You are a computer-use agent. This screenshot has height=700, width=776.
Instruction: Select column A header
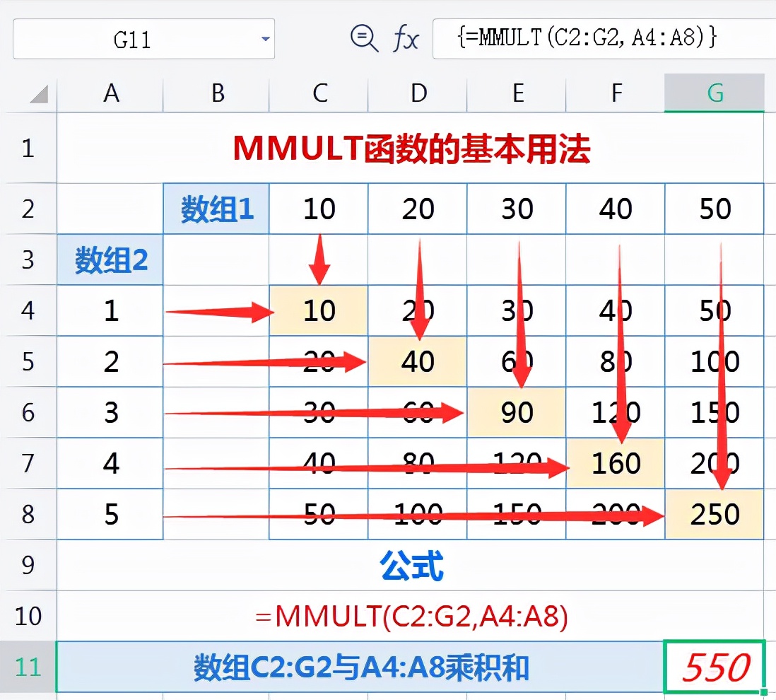tap(110, 93)
